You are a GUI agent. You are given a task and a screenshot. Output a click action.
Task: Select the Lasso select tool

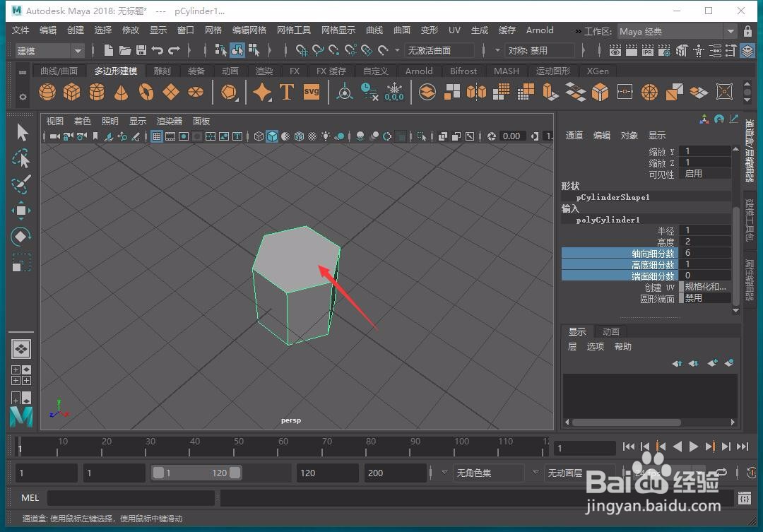click(x=21, y=158)
